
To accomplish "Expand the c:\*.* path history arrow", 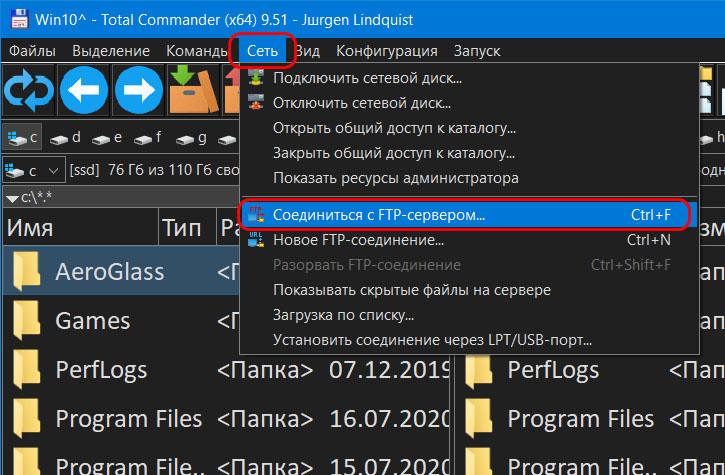I will point(12,199).
